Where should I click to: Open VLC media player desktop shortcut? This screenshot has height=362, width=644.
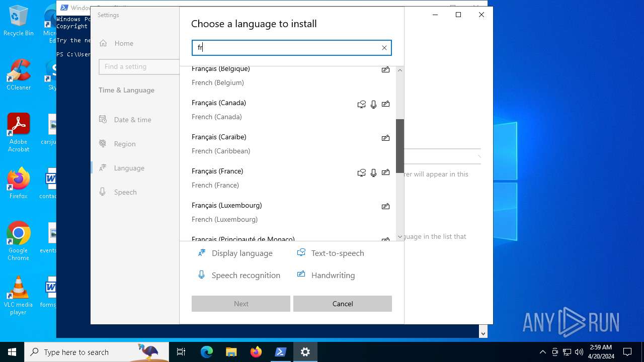[19, 296]
